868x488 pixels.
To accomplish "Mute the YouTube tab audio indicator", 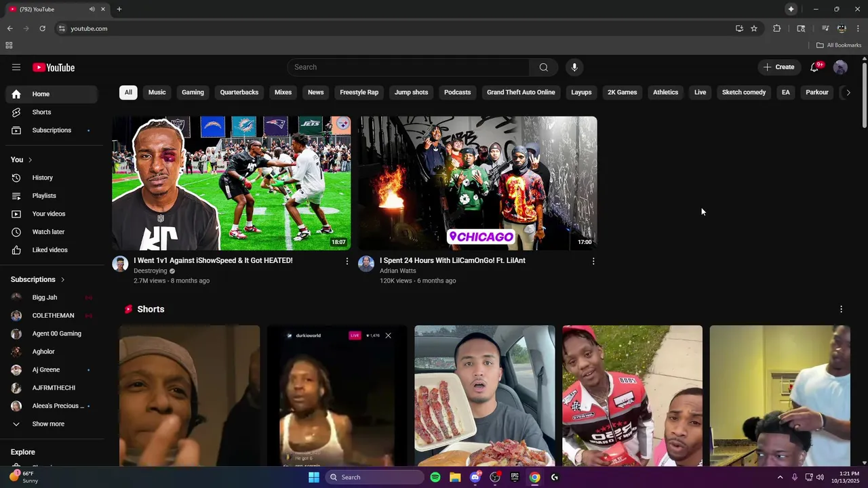I will point(92,9).
